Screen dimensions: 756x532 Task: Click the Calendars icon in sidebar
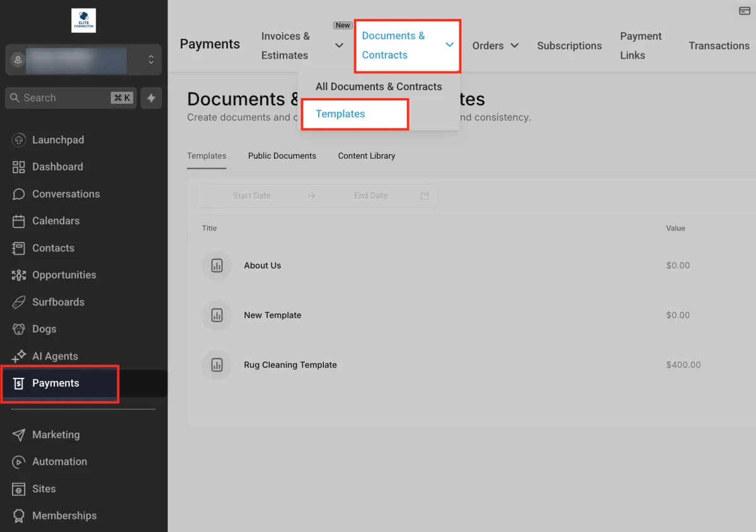click(x=19, y=221)
